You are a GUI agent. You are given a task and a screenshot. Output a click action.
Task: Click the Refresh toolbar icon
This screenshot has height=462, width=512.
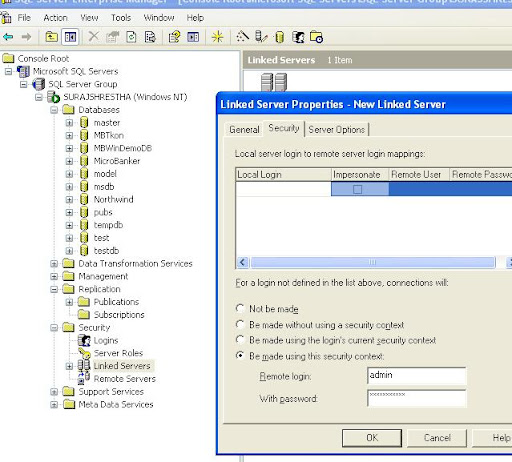(x=131, y=37)
